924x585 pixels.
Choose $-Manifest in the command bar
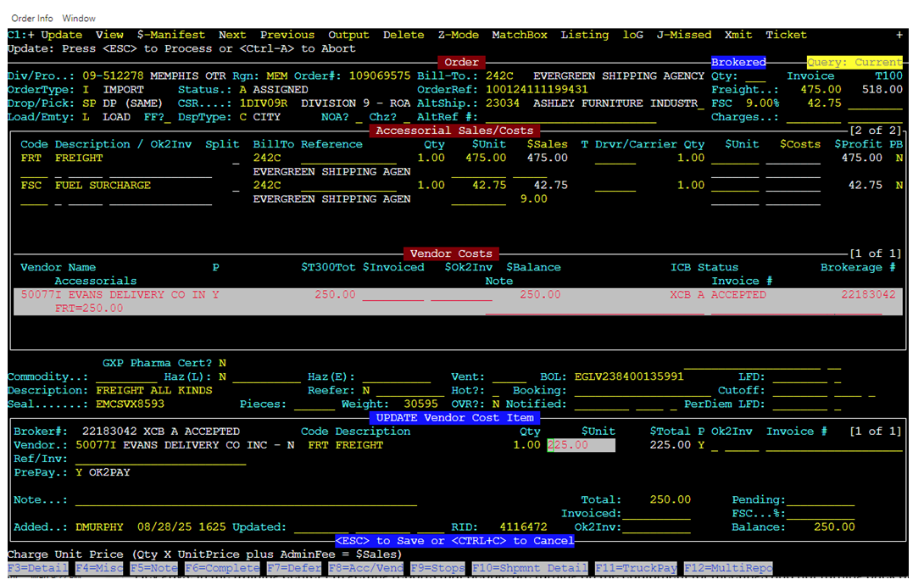click(171, 35)
